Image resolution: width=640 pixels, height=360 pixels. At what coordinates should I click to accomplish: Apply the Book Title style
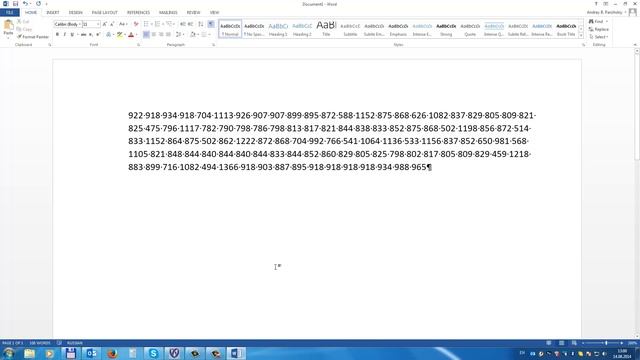(x=566, y=29)
